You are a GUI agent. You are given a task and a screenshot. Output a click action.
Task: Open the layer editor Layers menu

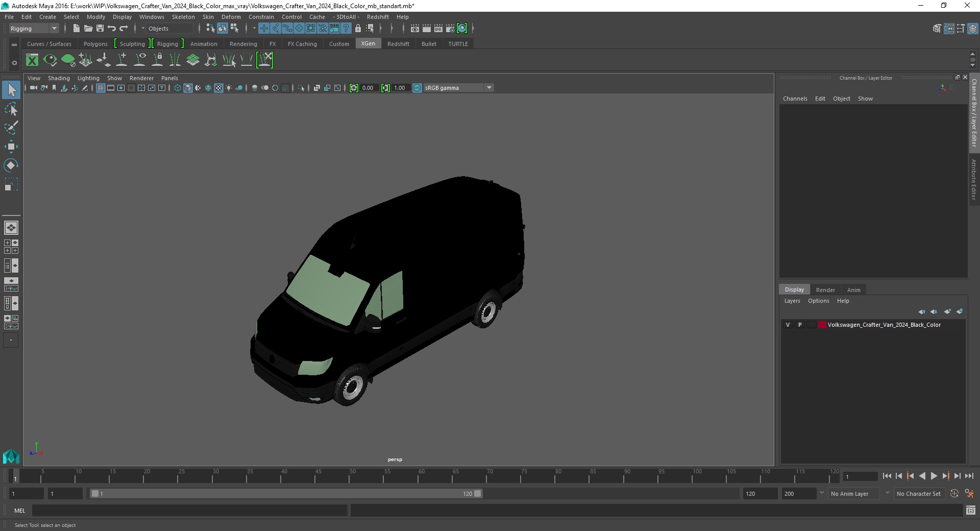[x=792, y=301]
